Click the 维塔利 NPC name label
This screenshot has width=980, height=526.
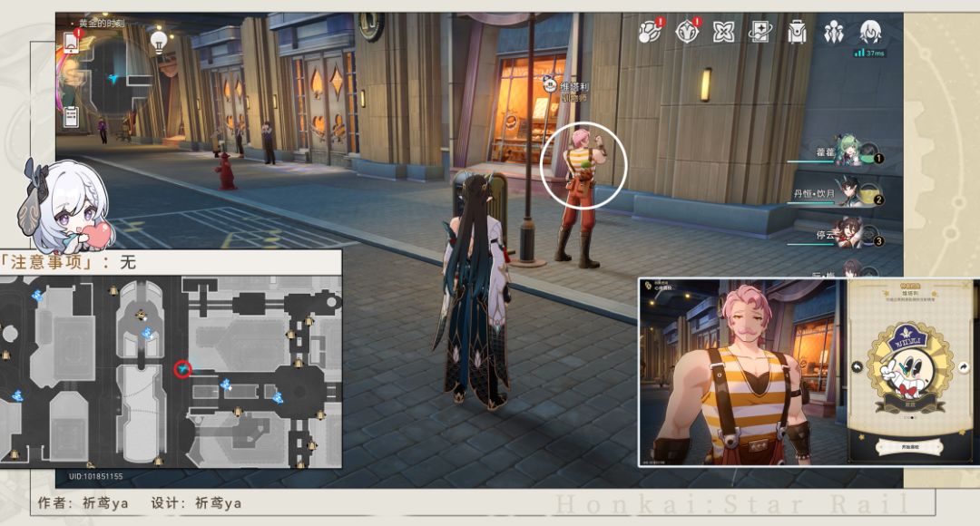click(573, 87)
